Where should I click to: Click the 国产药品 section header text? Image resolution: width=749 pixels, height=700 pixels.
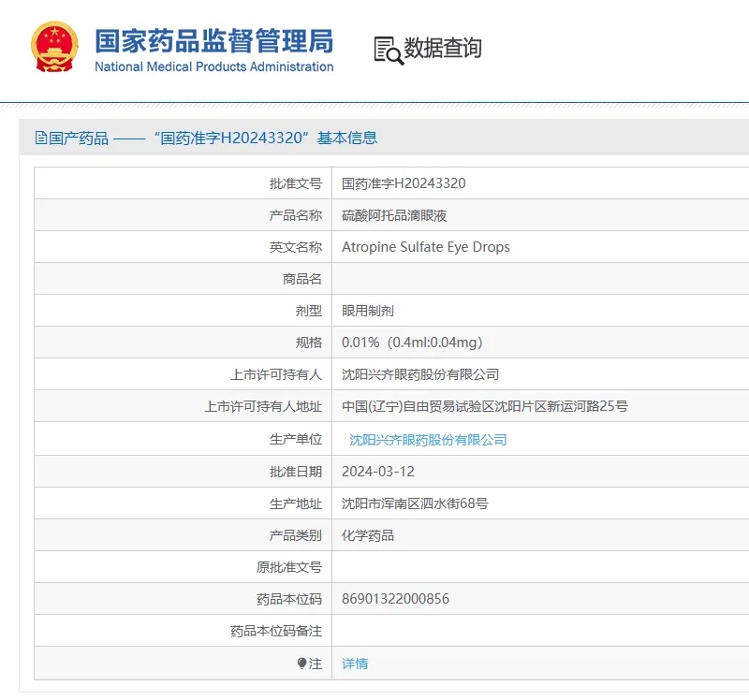click(x=79, y=138)
